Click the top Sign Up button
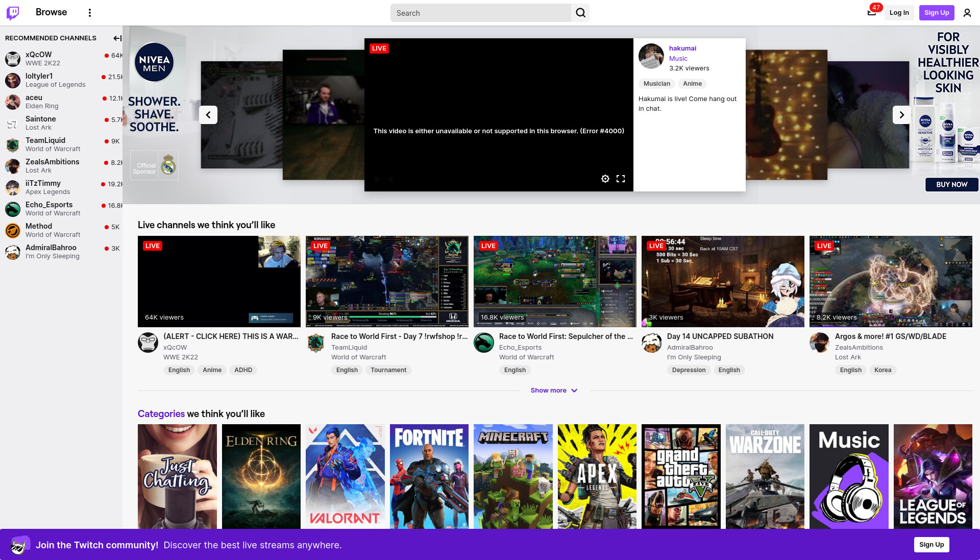The height and width of the screenshot is (560, 980). point(937,13)
